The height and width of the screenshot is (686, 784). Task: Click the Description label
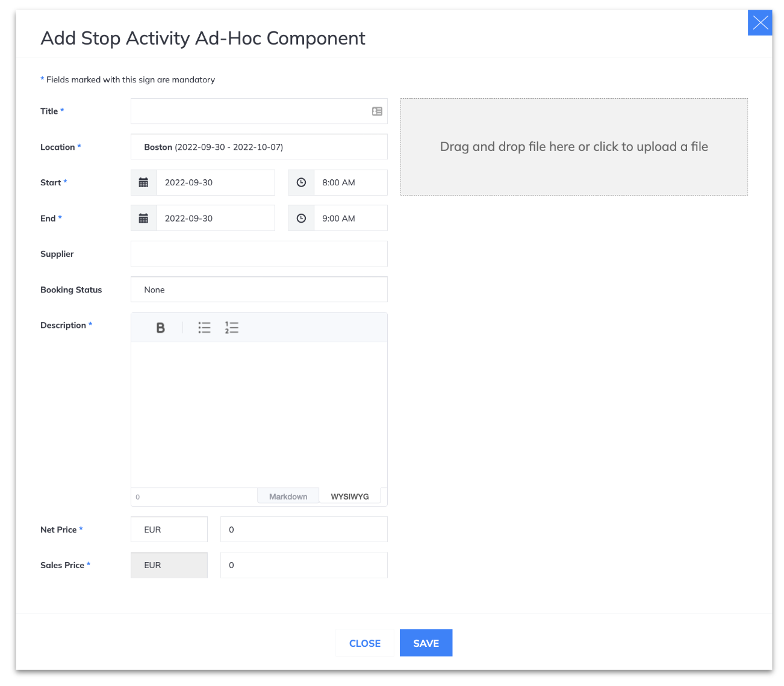pos(63,325)
